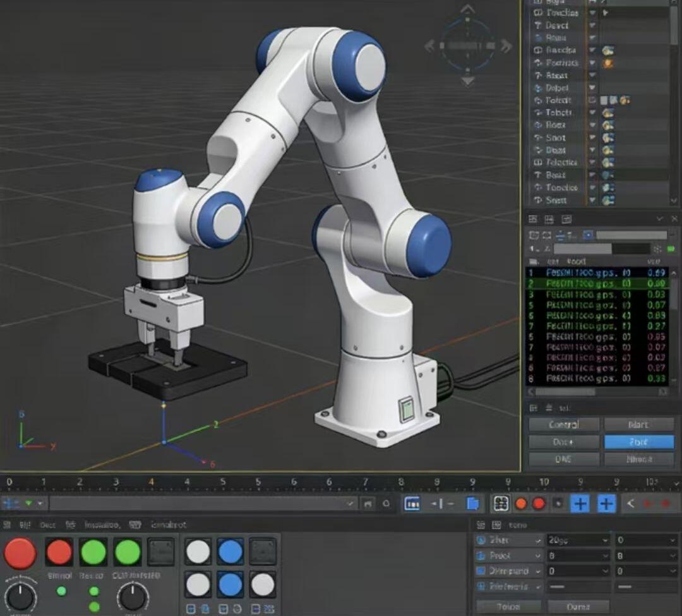Click the search magnifier icon beside the path bar
Screen dimensions: 682x616
click(x=386, y=504)
